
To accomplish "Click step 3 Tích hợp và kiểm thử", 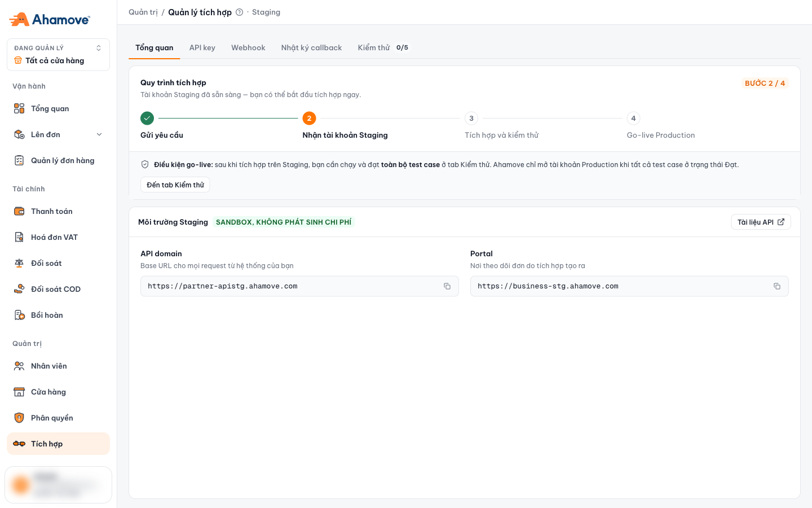I will pyautogui.click(x=471, y=118).
